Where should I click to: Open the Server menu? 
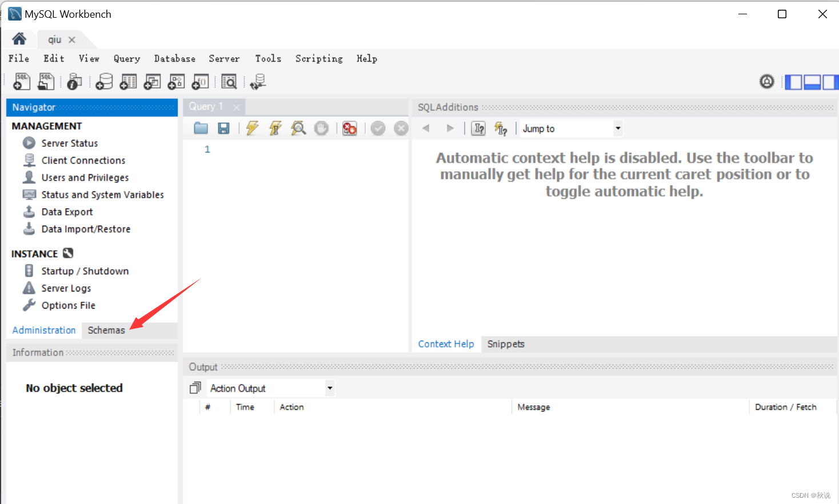pyautogui.click(x=224, y=58)
